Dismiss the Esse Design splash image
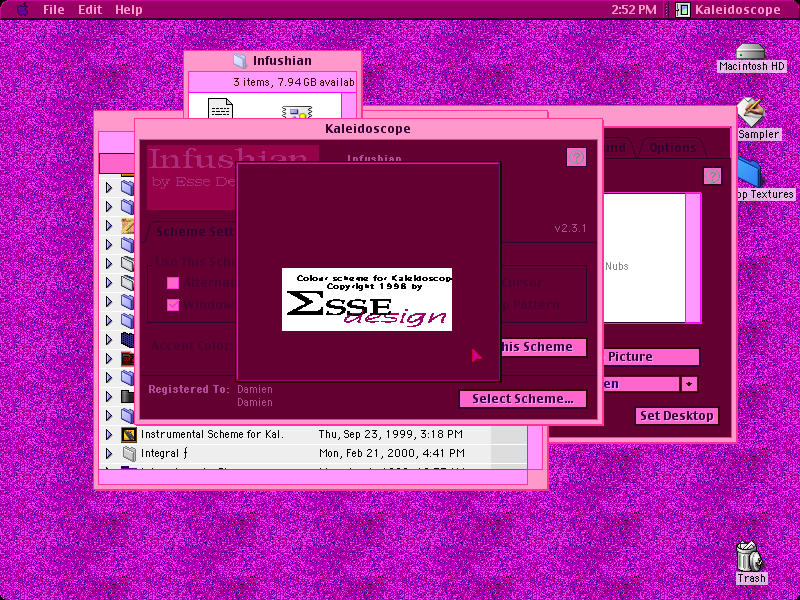 (x=367, y=299)
